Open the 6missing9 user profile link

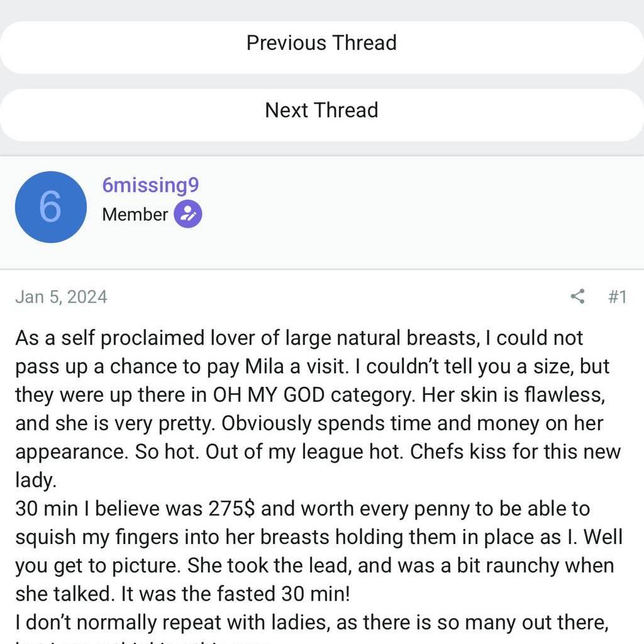tap(150, 186)
